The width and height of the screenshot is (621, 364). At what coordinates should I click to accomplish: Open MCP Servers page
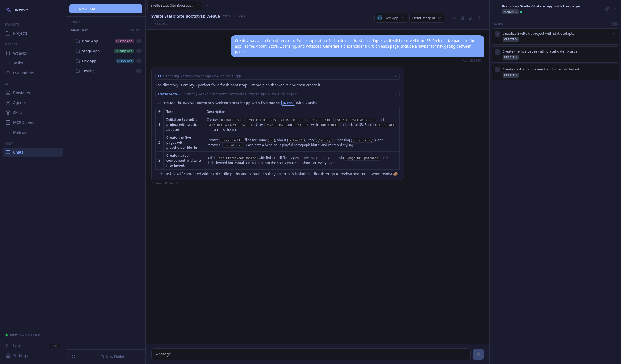(33, 123)
